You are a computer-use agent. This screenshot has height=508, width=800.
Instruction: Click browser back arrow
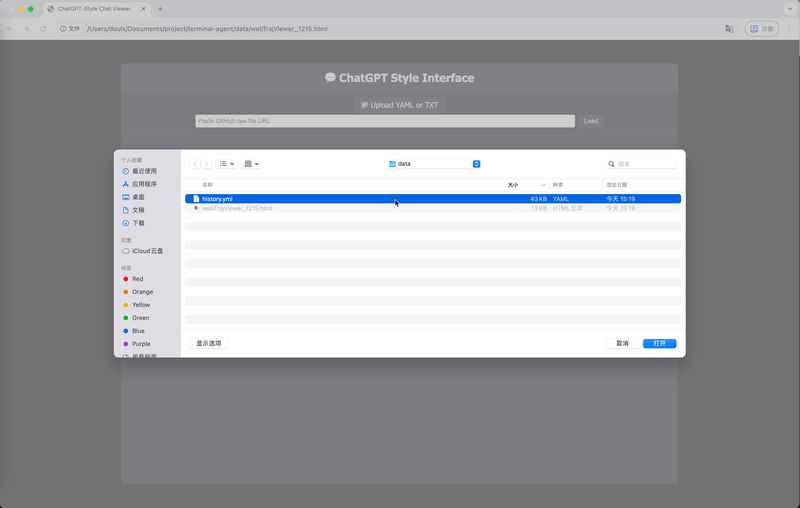(10, 29)
